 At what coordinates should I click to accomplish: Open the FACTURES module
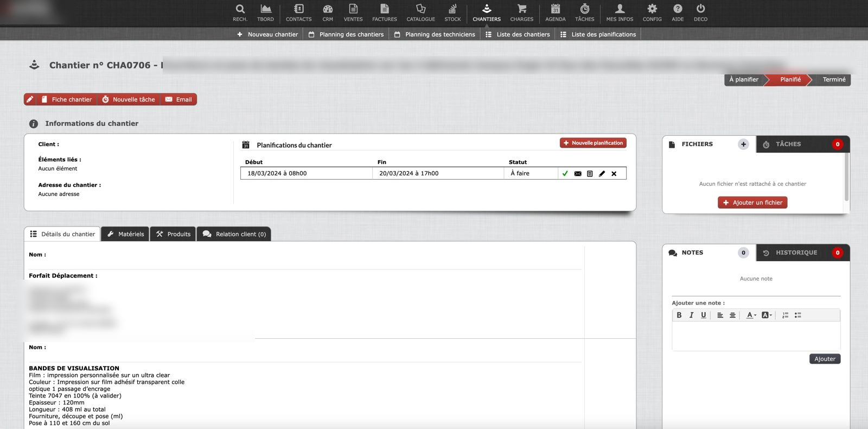point(385,13)
